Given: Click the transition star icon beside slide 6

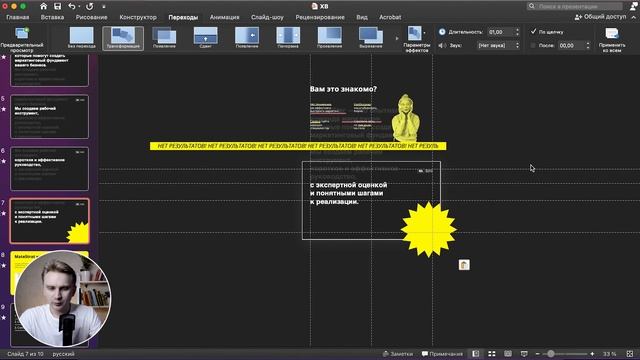Looking at the screenshot, I should (4, 161).
